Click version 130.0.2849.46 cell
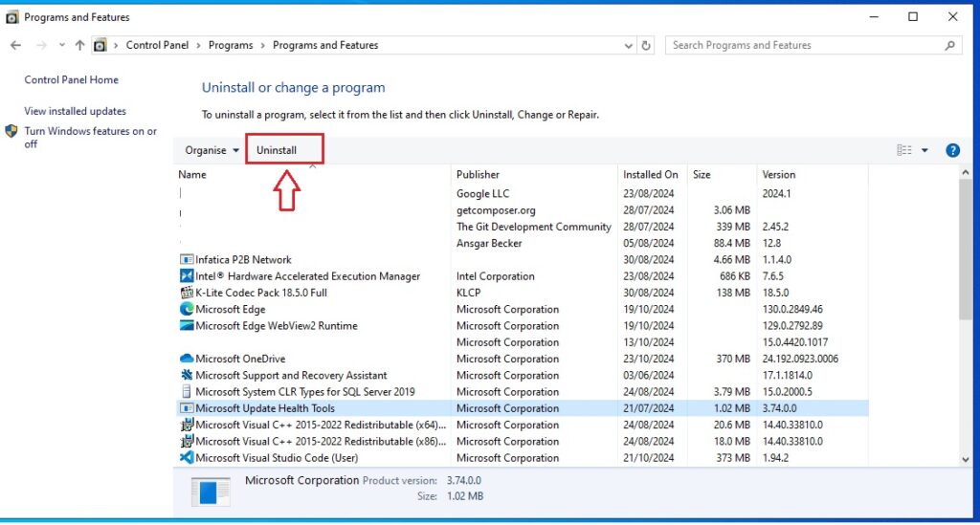 (792, 309)
